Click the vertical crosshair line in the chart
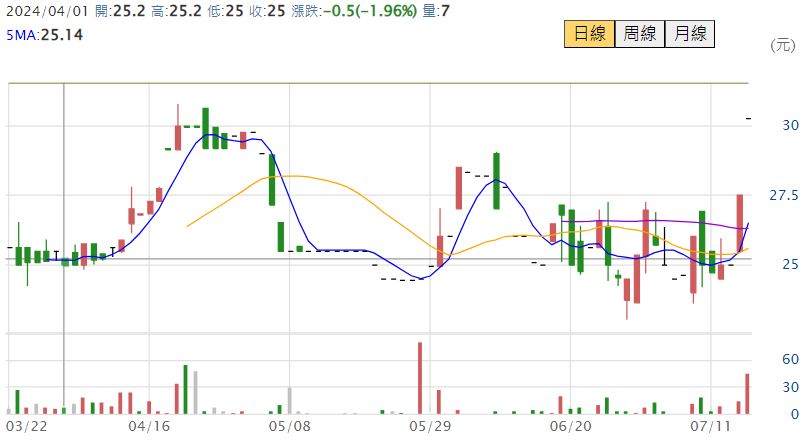The height and width of the screenshot is (441, 804). (65, 200)
